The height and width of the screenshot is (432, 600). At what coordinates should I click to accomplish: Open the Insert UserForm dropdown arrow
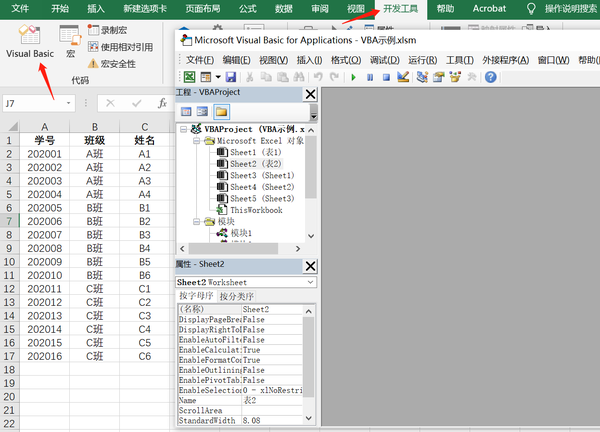click(218, 77)
